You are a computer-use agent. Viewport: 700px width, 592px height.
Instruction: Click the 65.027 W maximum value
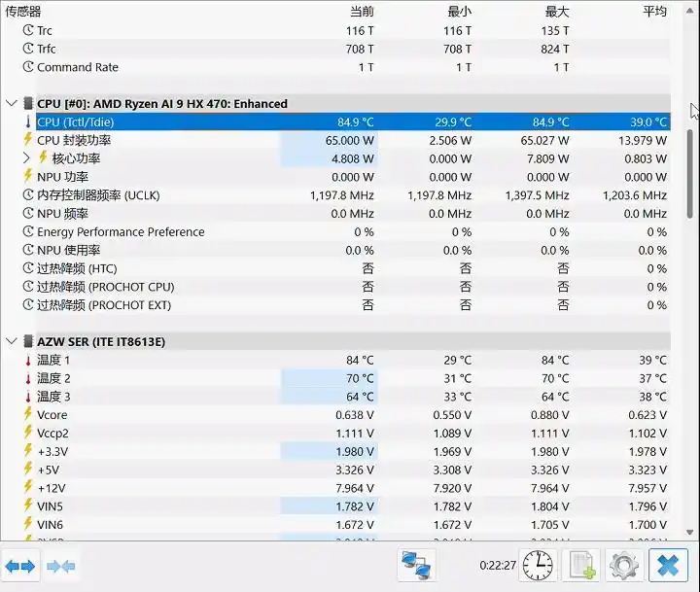pos(544,140)
